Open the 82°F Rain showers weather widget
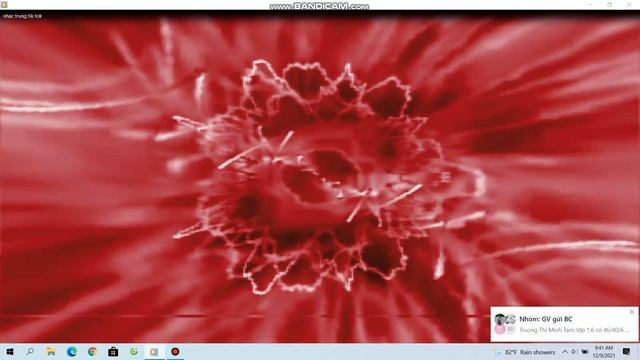 tap(525, 352)
